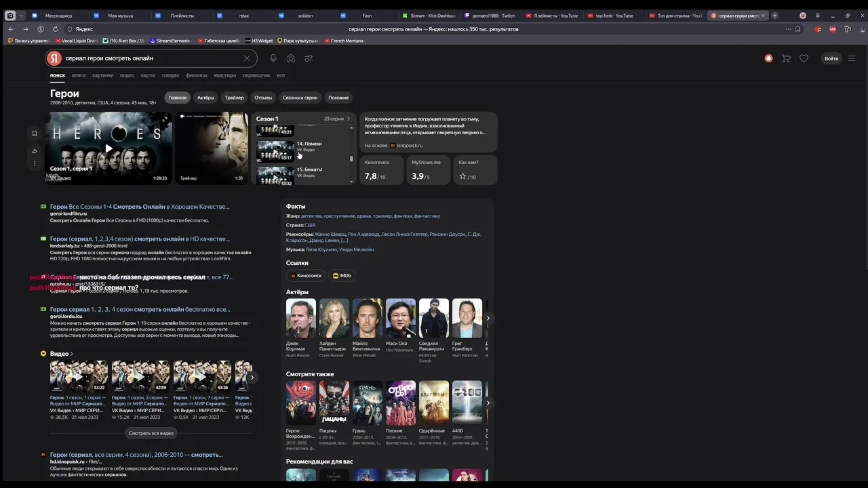Start voice search with microphone icon
The image size is (868, 488).
point(273,58)
